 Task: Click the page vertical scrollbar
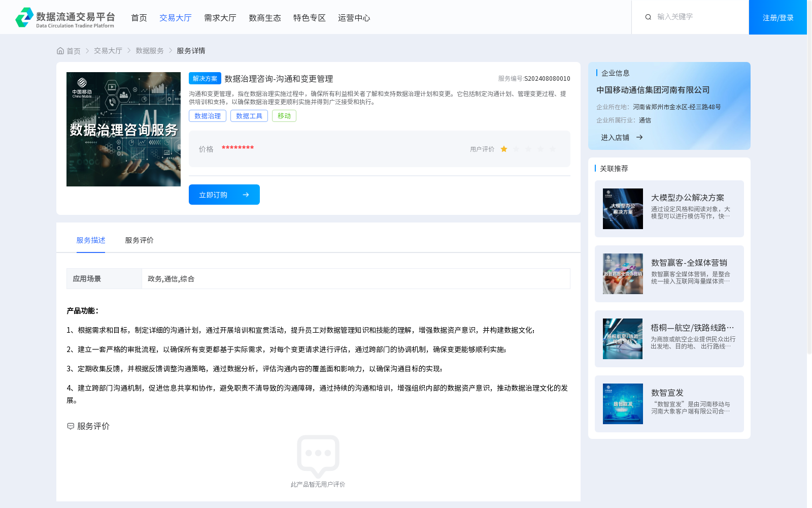809,178
